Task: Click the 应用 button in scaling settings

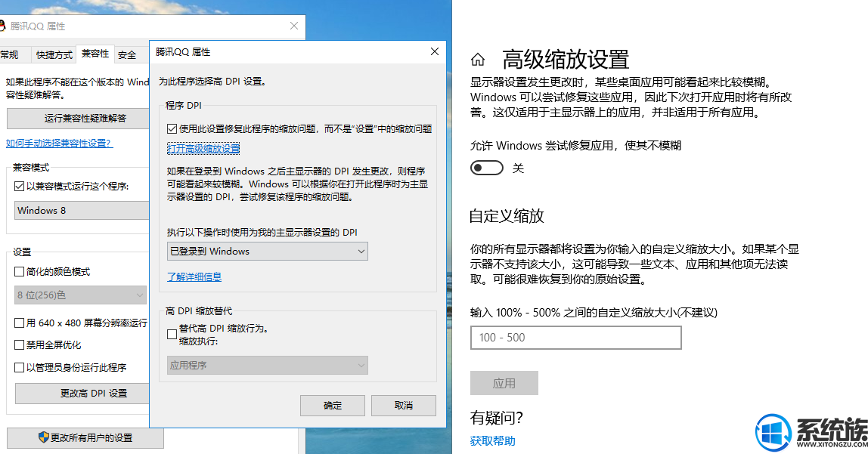Action: coord(504,383)
